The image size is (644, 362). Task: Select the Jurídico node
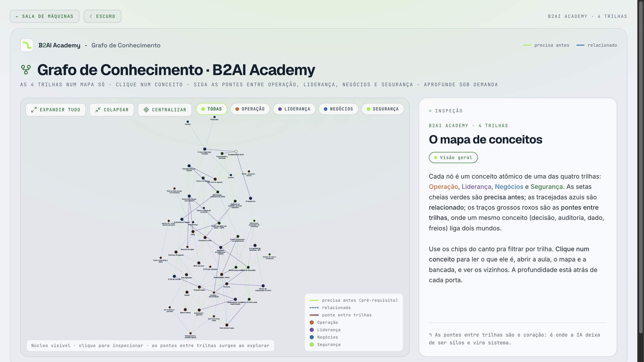pyautogui.click(x=231, y=175)
